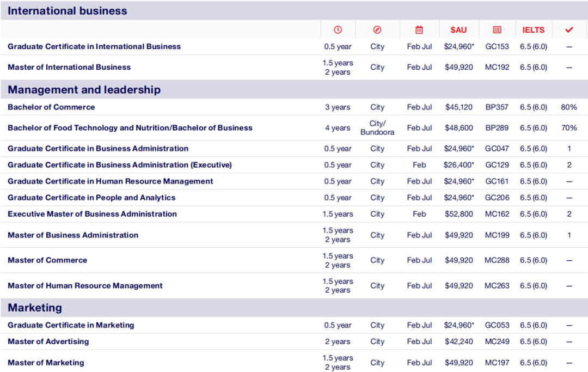
Task: Open Master of Advertising program
Action: coord(48,341)
